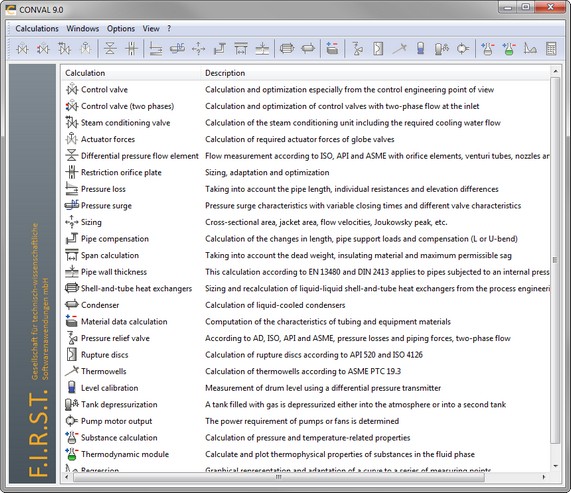Screen dimensions: 571x493
Task: Open the Windows menu
Action: click(x=83, y=28)
